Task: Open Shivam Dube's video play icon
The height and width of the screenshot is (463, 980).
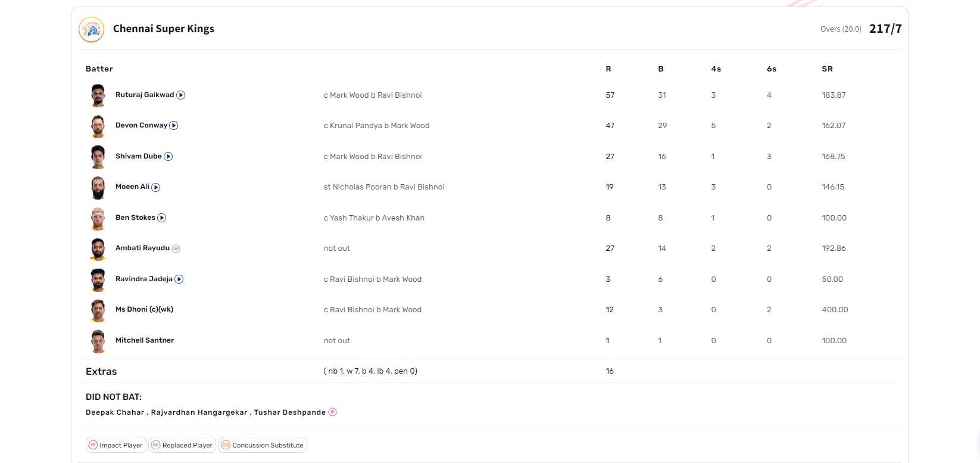Action: [168, 157]
